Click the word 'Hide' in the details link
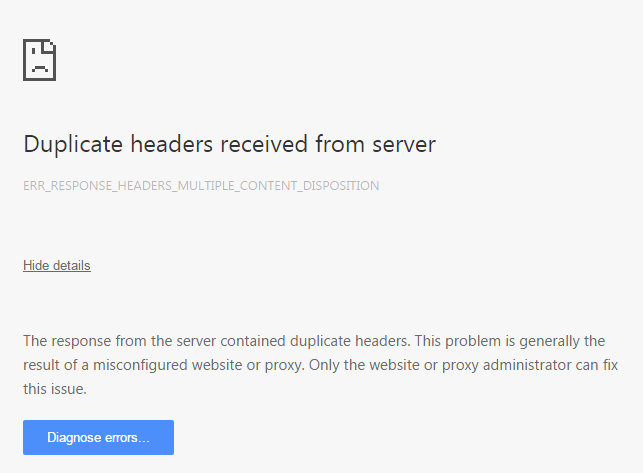The image size is (643, 473). pyautogui.click(x=36, y=266)
